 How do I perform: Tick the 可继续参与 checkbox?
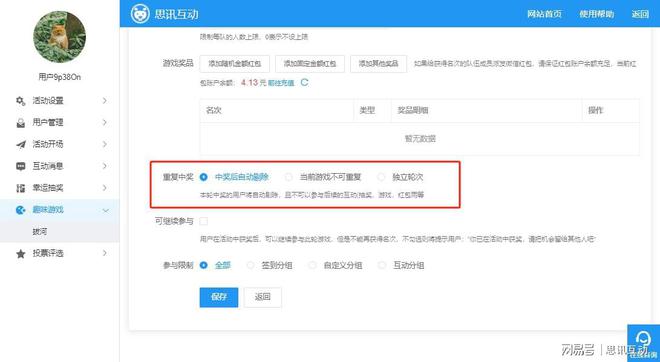coord(204,221)
